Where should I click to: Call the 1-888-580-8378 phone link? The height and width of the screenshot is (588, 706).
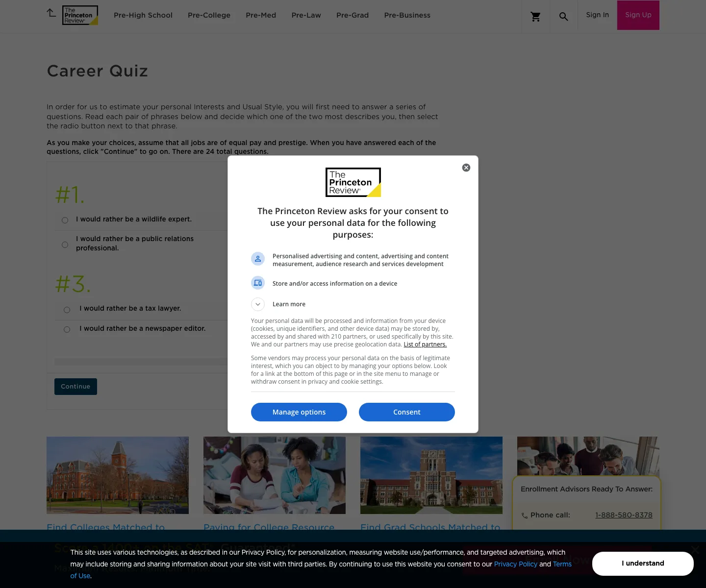624,515
